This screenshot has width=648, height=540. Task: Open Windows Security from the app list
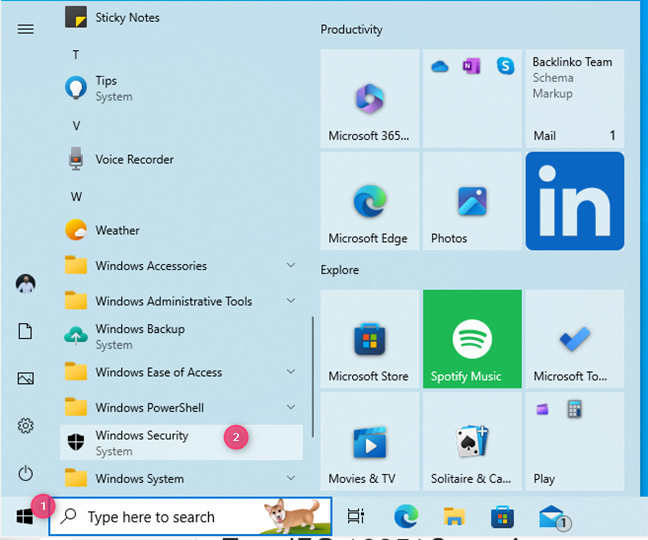coord(181,443)
